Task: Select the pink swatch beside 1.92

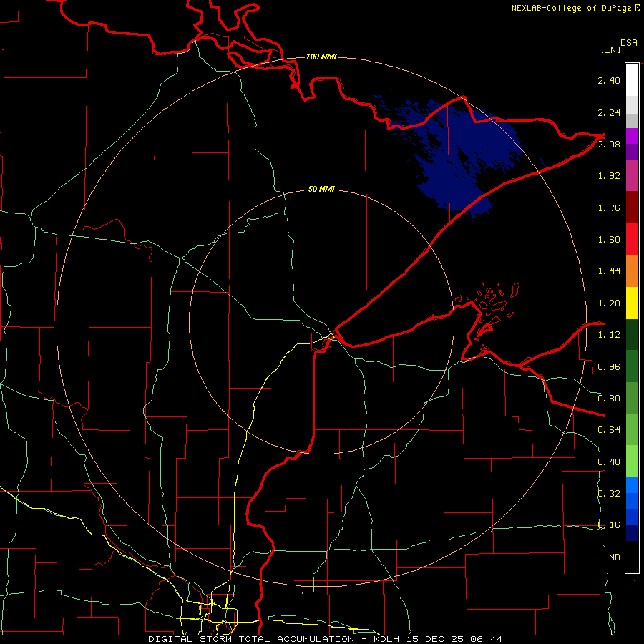Action: pos(632,175)
